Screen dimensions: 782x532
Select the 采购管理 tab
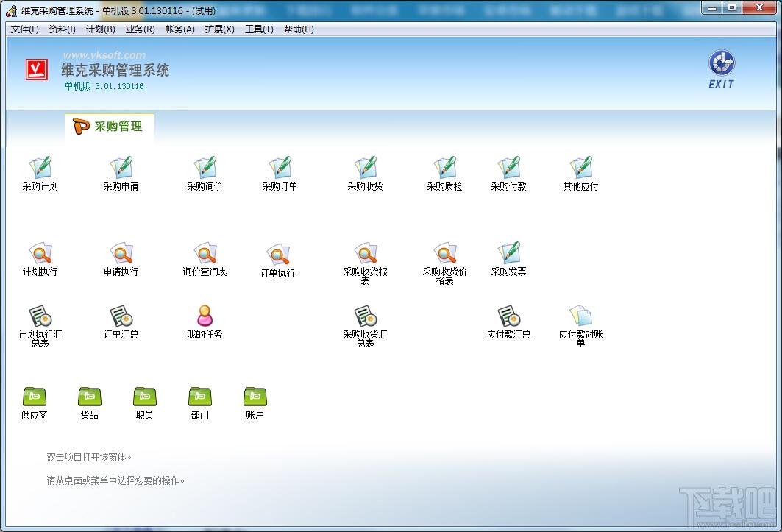tap(109, 127)
